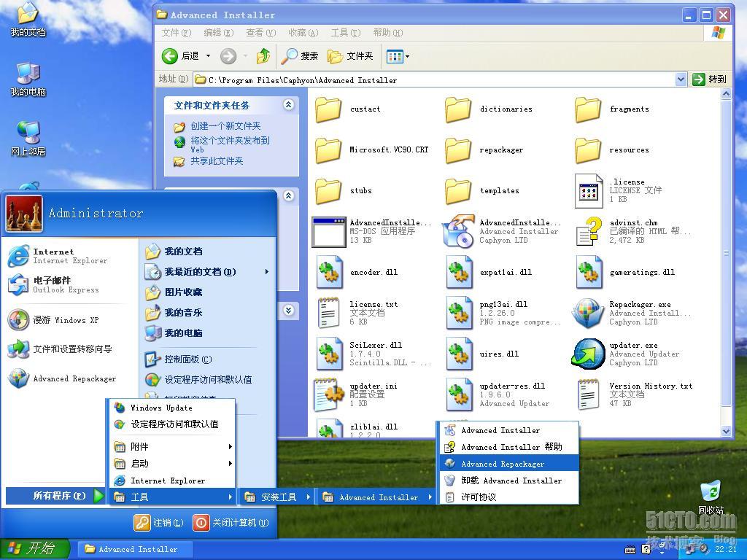Click 共享此文件夹 task link
This screenshot has height=560, width=747.
coord(217,161)
